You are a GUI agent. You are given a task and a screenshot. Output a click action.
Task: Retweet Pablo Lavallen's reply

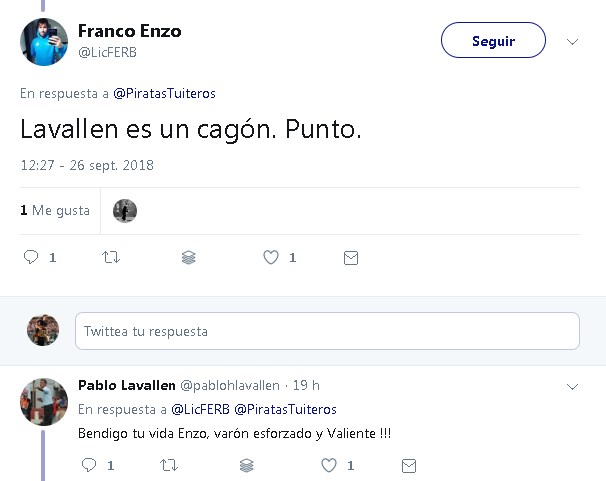tap(168, 465)
